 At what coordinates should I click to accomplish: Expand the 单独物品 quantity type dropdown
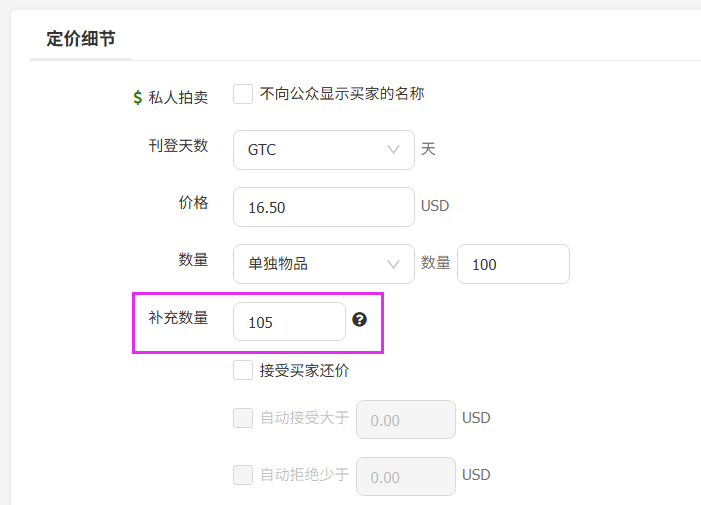click(324, 264)
